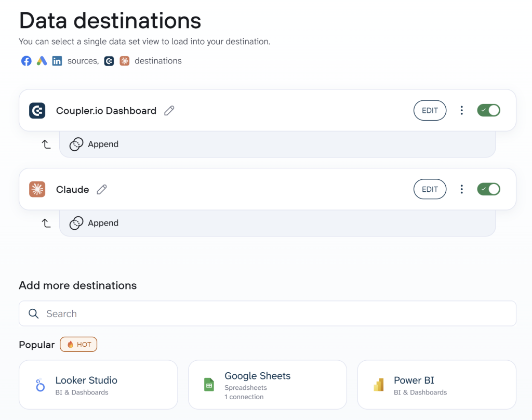This screenshot has height=420, width=532.
Task: Click the Claude card logo icon
Action: click(x=37, y=189)
